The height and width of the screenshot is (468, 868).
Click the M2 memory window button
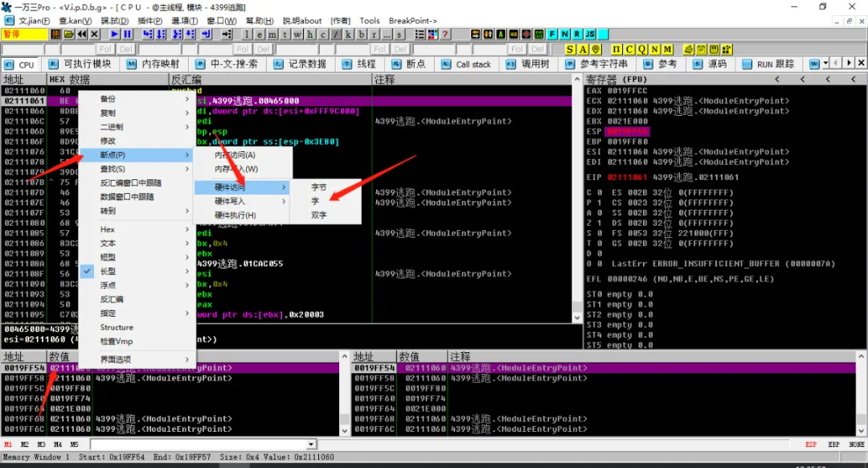coord(25,445)
